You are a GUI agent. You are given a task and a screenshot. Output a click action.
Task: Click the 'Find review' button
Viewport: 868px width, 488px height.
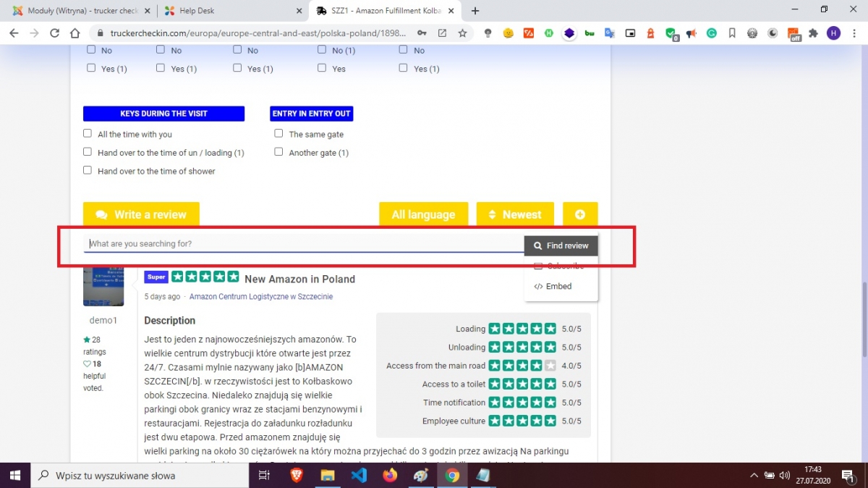click(561, 245)
